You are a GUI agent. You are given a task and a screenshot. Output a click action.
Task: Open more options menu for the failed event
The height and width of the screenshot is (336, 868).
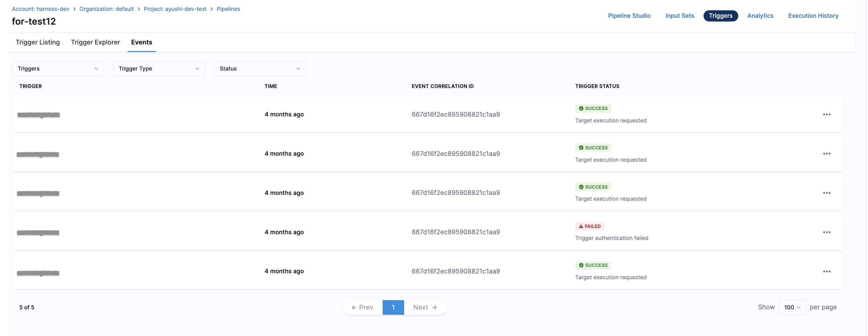coord(827,232)
